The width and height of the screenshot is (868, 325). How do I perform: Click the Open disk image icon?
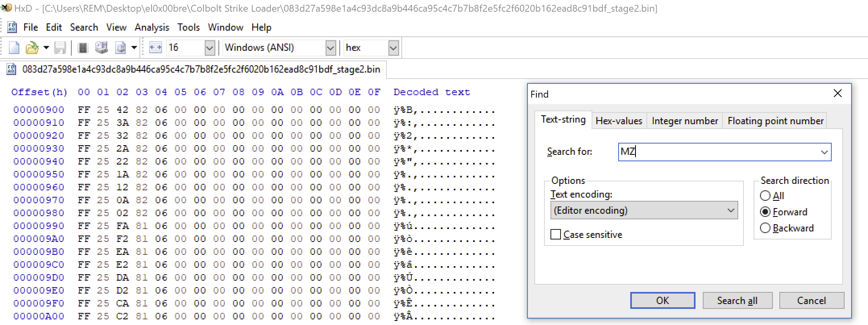click(120, 48)
